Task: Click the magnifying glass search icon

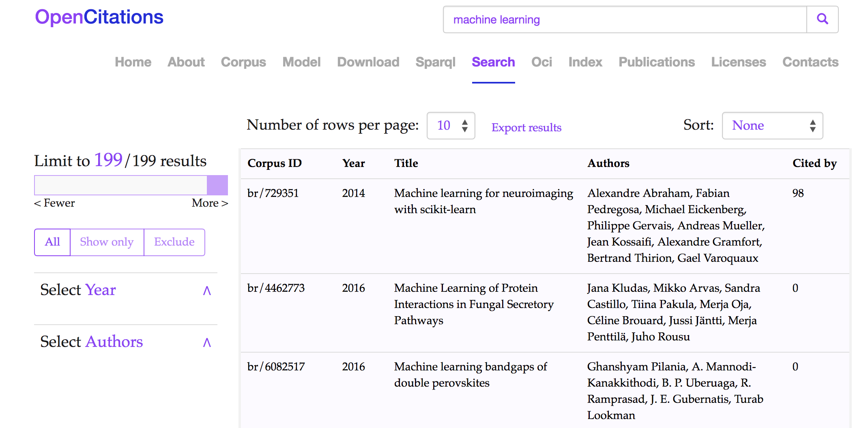Action: click(822, 19)
